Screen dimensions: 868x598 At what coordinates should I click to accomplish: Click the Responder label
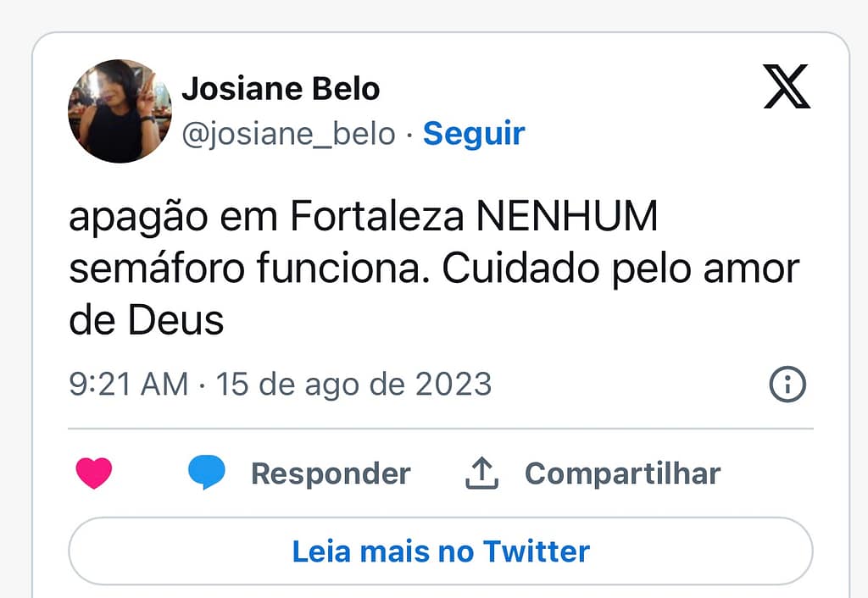(x=331, y=473)
